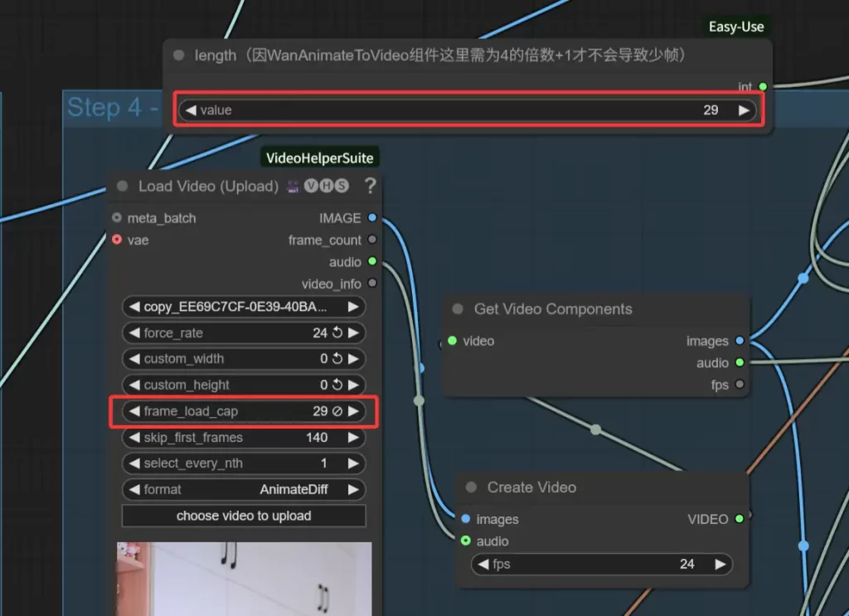Increase select_every_nth using its right arrow
The image size is (849, 616).
353,463
